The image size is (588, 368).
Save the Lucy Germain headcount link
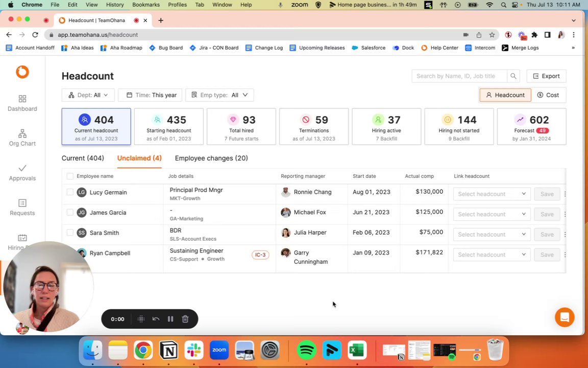coord(547,194)
